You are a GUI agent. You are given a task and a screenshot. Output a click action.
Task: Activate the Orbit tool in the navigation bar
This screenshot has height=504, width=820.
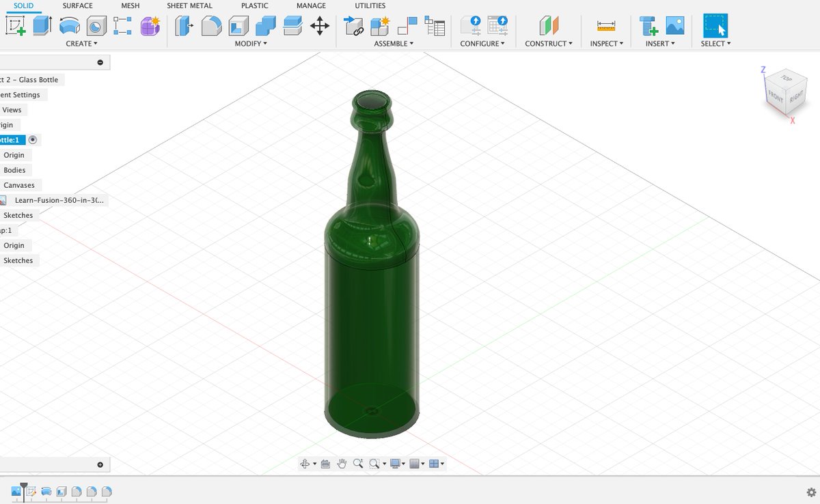click(306, 463)
